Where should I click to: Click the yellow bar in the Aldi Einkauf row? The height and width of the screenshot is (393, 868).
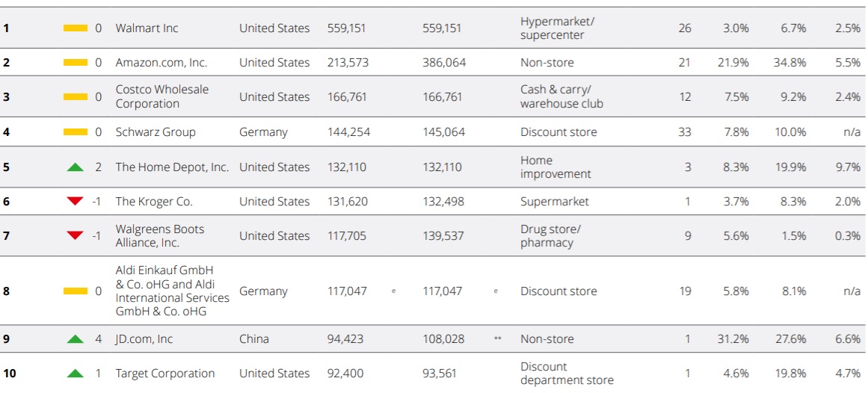click(x=76, y=291)
